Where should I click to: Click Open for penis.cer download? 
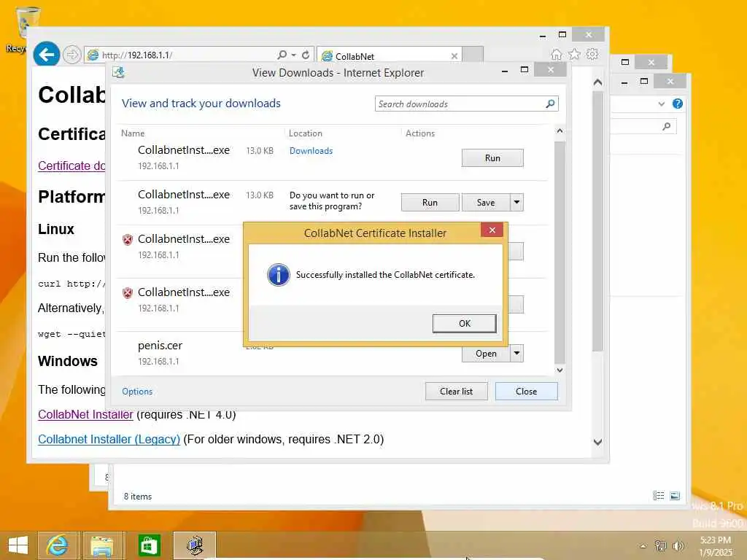[x=486, y=354]
